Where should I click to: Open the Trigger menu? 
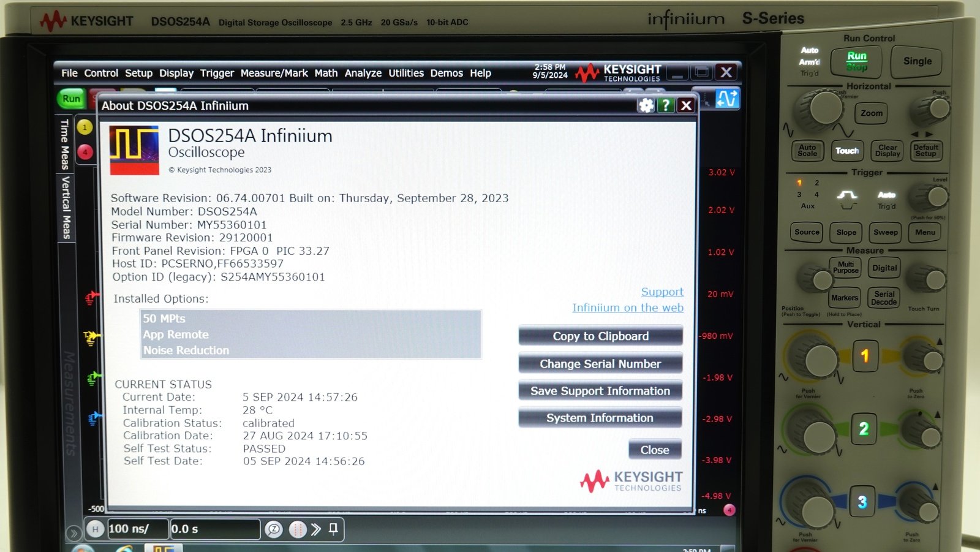217,73
